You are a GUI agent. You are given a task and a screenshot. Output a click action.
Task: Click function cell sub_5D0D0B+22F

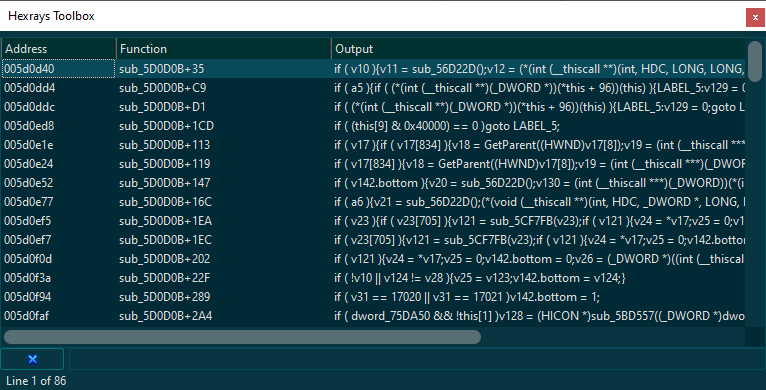click(x=165, y=278)
